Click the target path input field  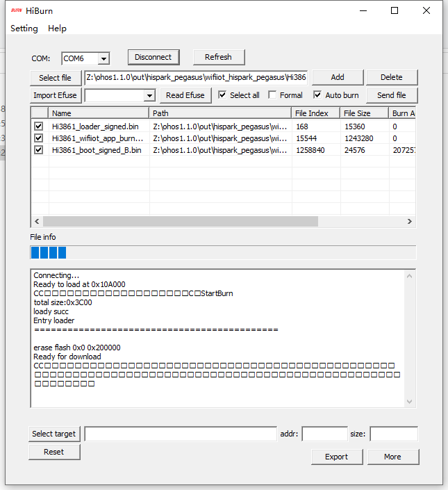tap(181, 434)
